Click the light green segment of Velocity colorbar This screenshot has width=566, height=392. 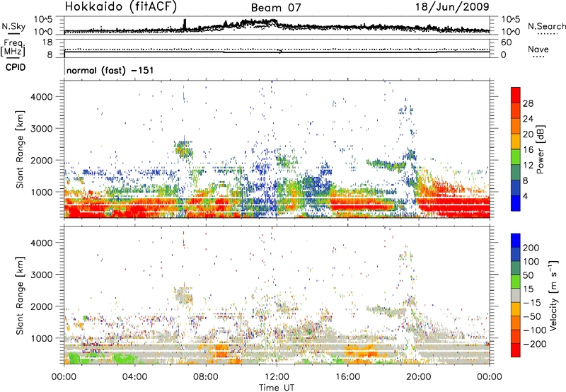point(516,282)
